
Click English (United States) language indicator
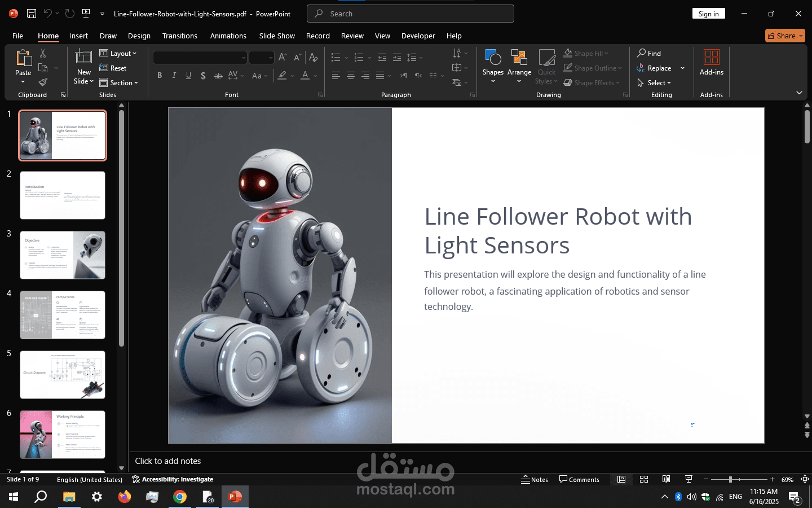(90, 479)
